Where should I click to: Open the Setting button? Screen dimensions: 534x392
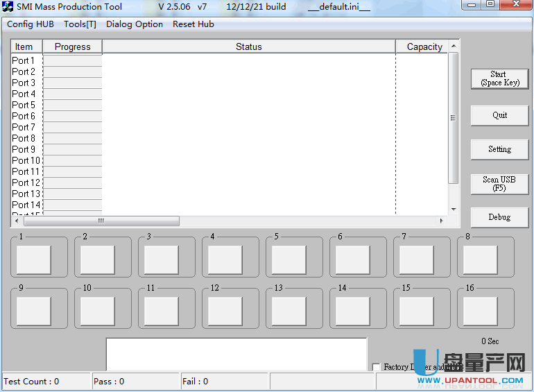pyautogui.click(x=499, y=149)
